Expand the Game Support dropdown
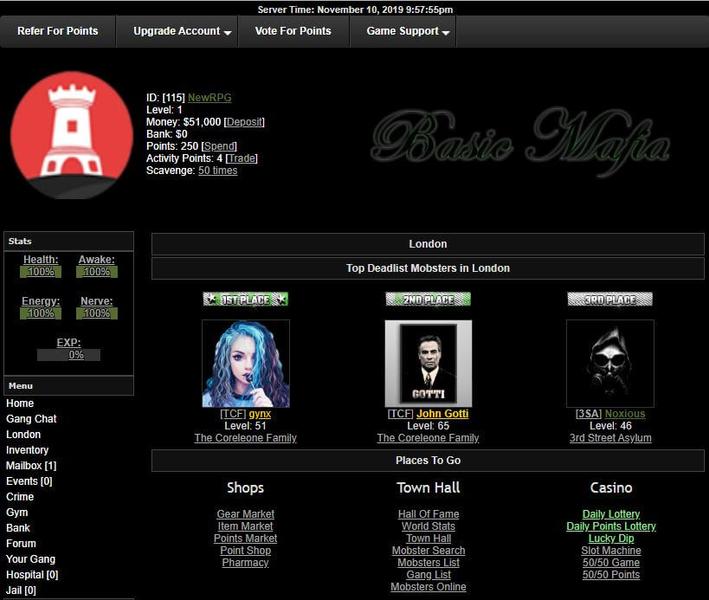The width and height of the screenshot is (709, 600). pos(408,31)
